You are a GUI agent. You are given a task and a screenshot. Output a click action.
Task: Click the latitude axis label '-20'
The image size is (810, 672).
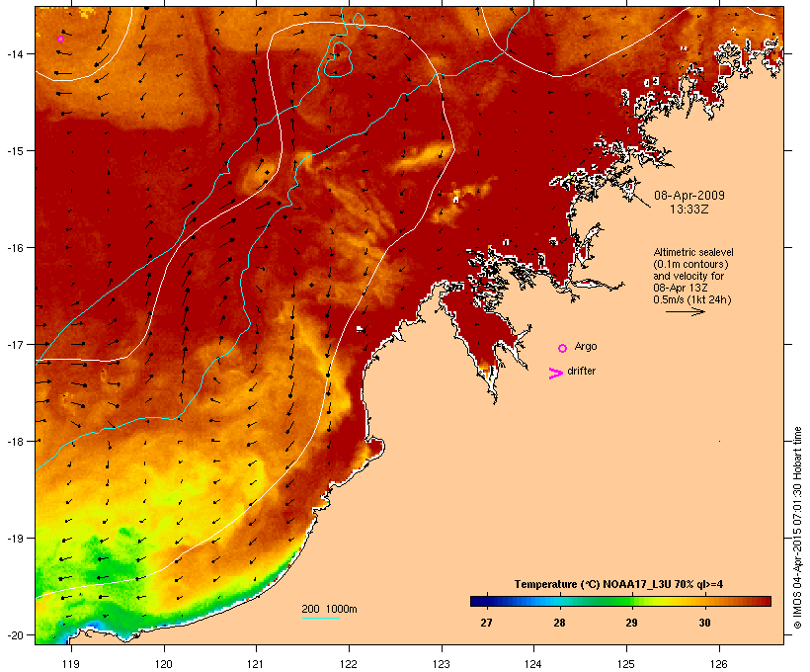click(x=14, y=635)
